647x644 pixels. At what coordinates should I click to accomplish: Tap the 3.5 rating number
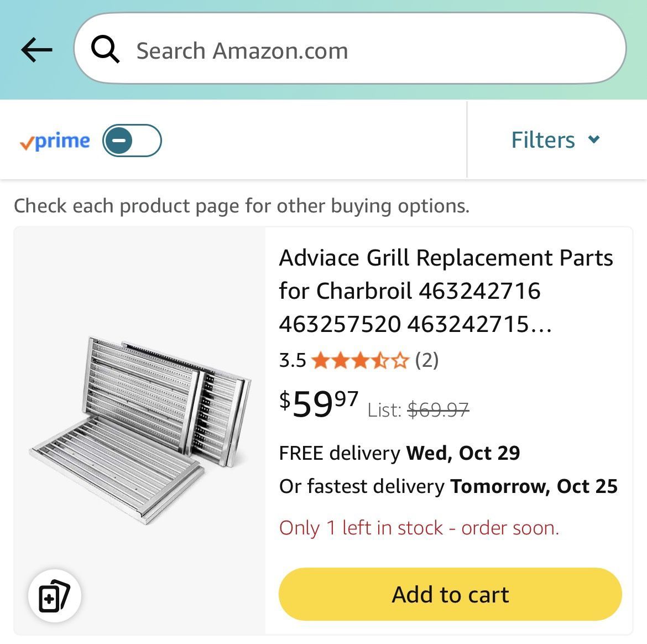(x=292, y=360)
